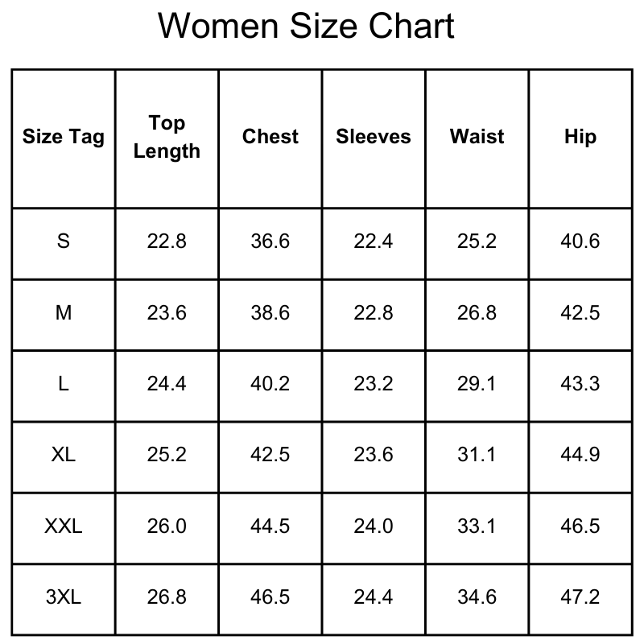
Task: Select the 3XL waist value 34.6
Action: [x=477, y=597]
